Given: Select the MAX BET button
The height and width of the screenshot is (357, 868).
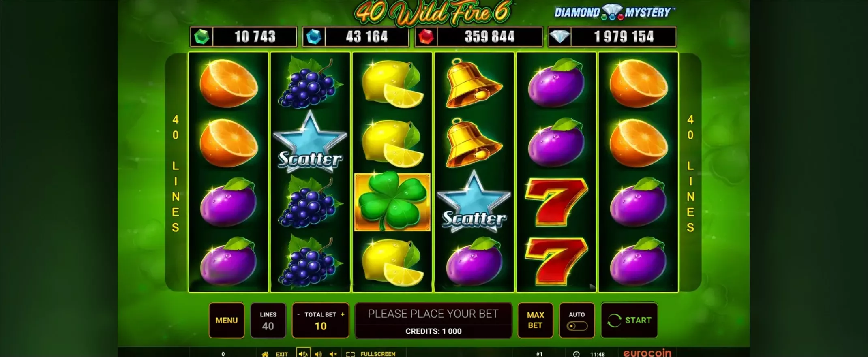Looking at the screenshot, I should tap(535, 320).
